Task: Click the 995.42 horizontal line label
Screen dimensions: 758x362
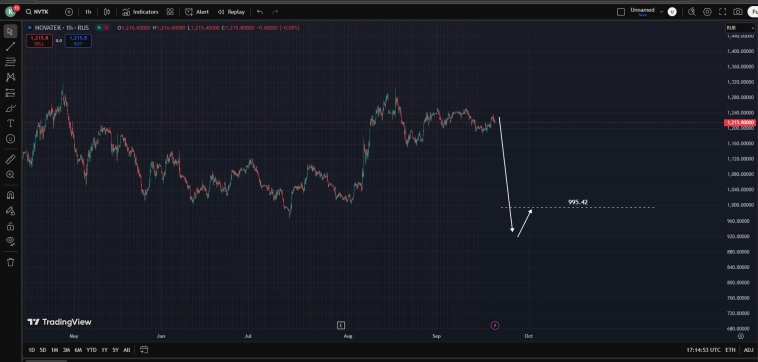Action: point(578,202)
